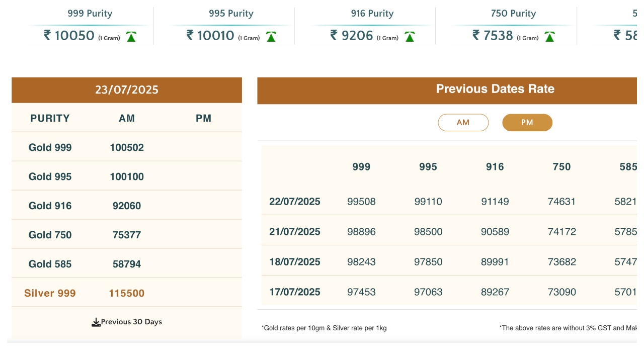Click the rupee symbol before 7538
Screen dimensions: 644x362
476,35
